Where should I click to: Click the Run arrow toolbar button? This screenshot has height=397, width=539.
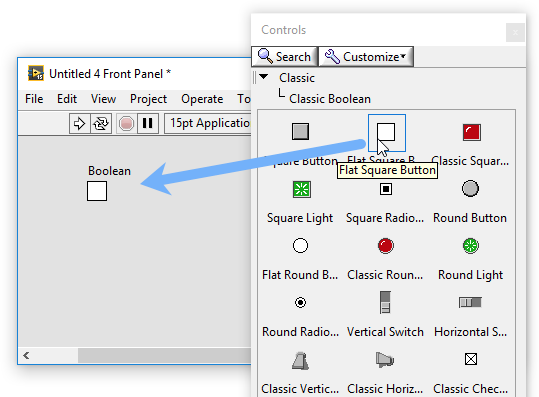pos(79,123)
